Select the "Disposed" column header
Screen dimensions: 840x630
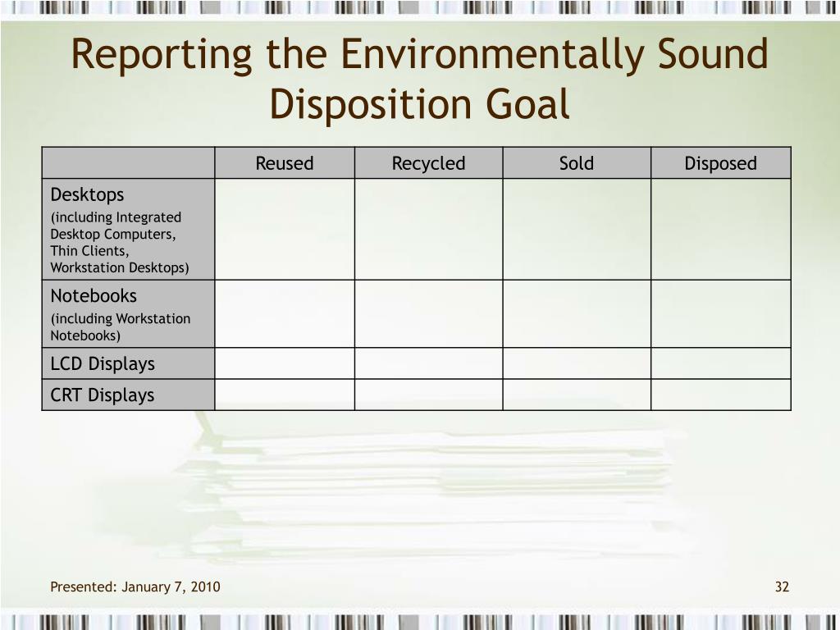pos(720,163)
